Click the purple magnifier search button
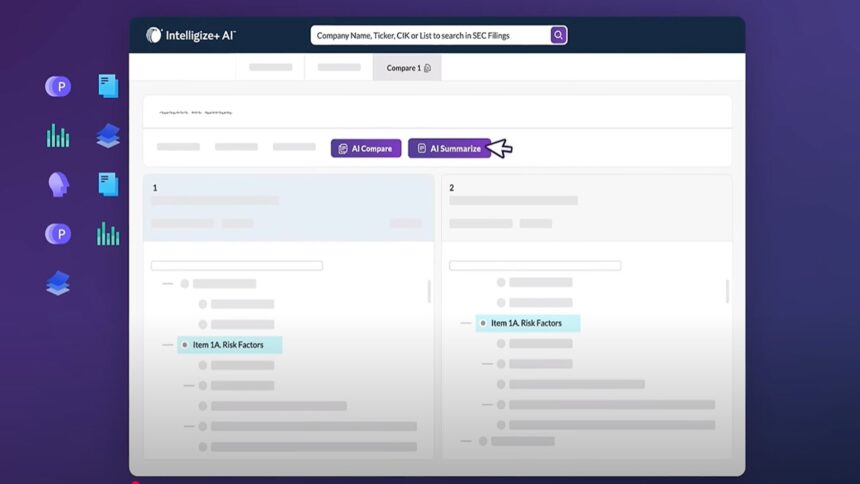The width and height of the screenshot is (860, 484). pyautogui.click(x=558, y=35)
